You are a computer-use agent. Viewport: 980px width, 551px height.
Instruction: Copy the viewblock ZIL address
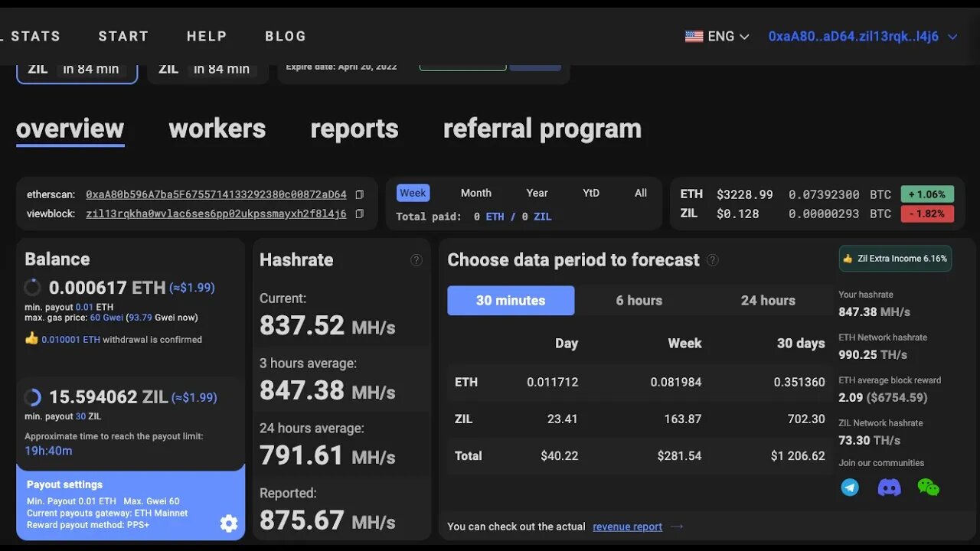[360, 214]
